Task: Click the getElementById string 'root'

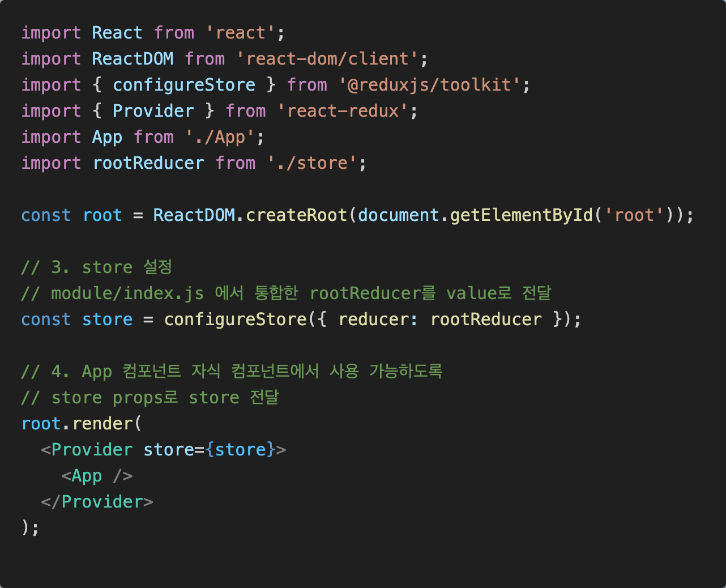Action: pyautogui.click(x=633, y=215)
